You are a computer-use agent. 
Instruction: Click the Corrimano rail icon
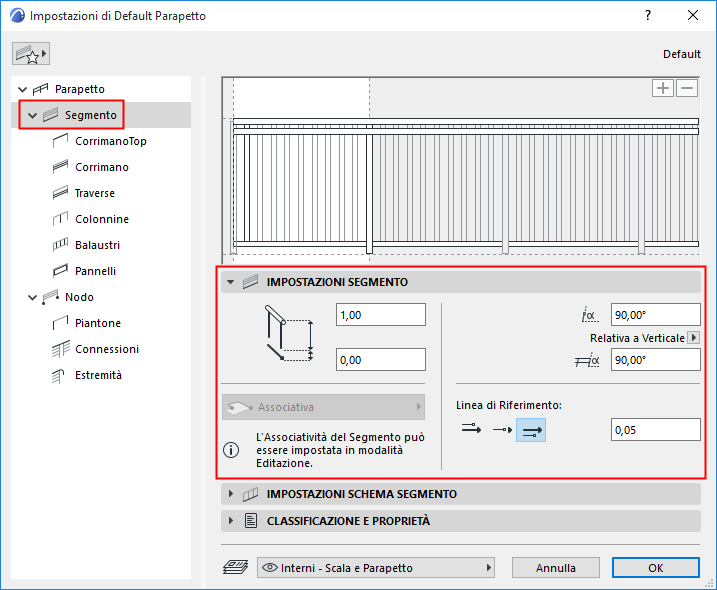click(60, 167)
